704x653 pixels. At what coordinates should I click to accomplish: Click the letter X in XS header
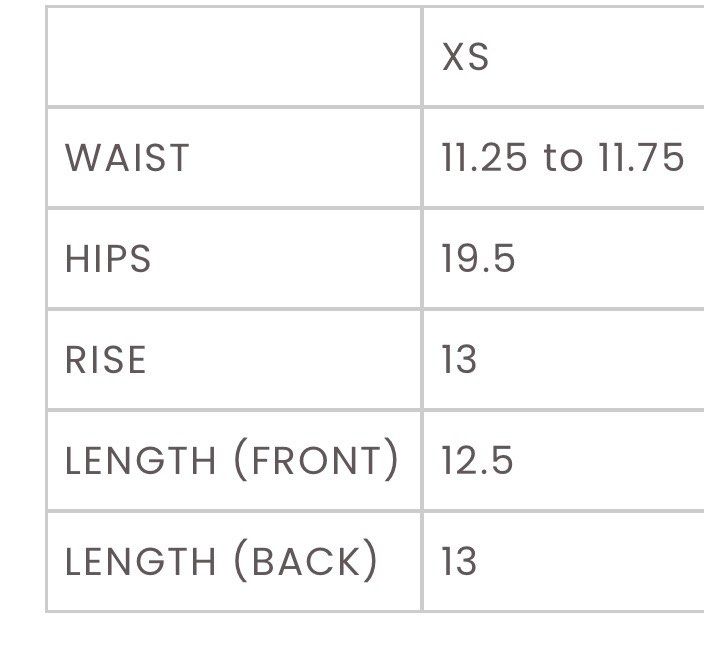453,57
